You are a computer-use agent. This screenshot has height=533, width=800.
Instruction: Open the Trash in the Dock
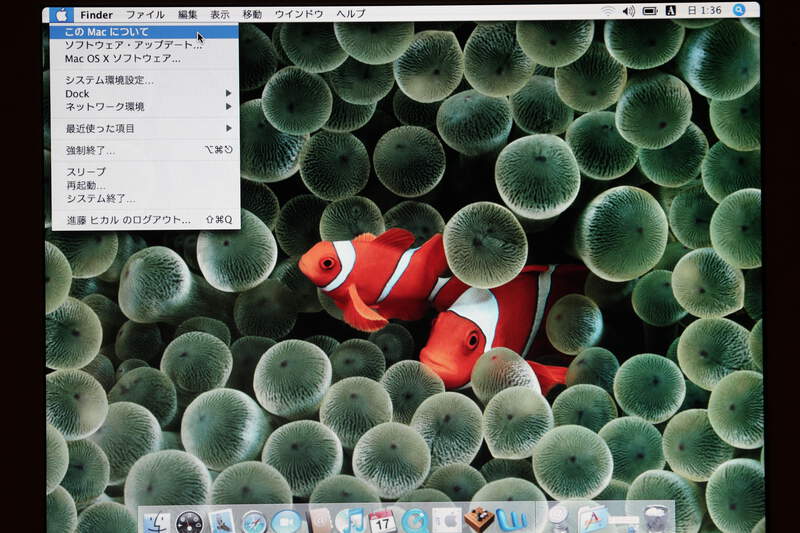(656, 519)
